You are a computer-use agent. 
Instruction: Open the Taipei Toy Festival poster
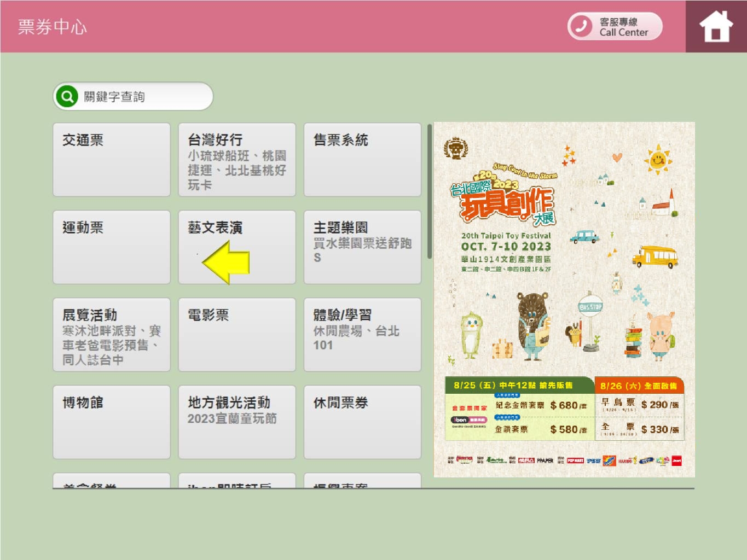(564, 300)
